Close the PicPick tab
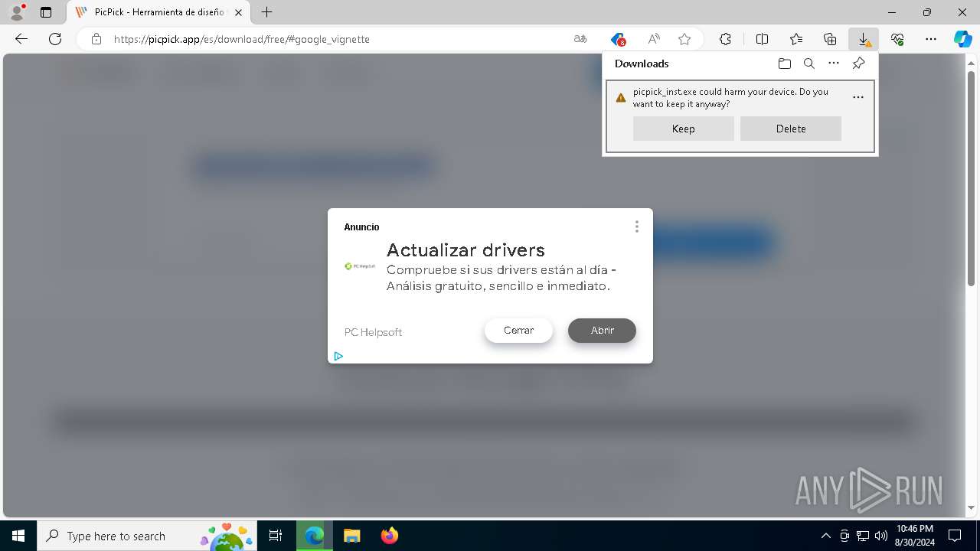This screenshot has height=551, width=980. (x=239, y=12)
